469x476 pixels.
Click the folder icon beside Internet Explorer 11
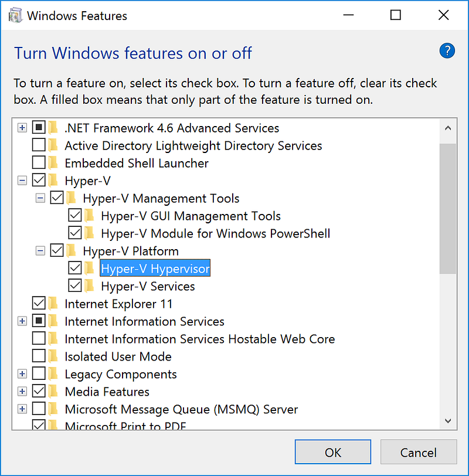point(53,304)
